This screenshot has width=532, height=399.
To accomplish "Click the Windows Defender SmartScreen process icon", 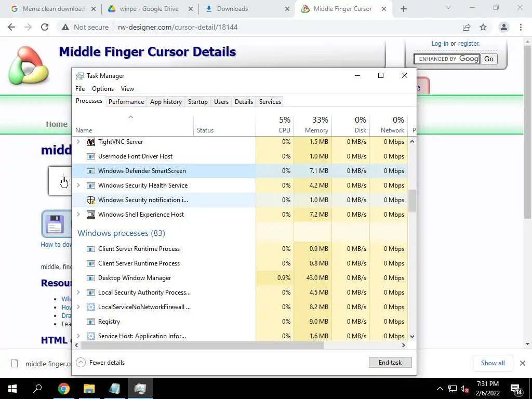I will 90,171.
